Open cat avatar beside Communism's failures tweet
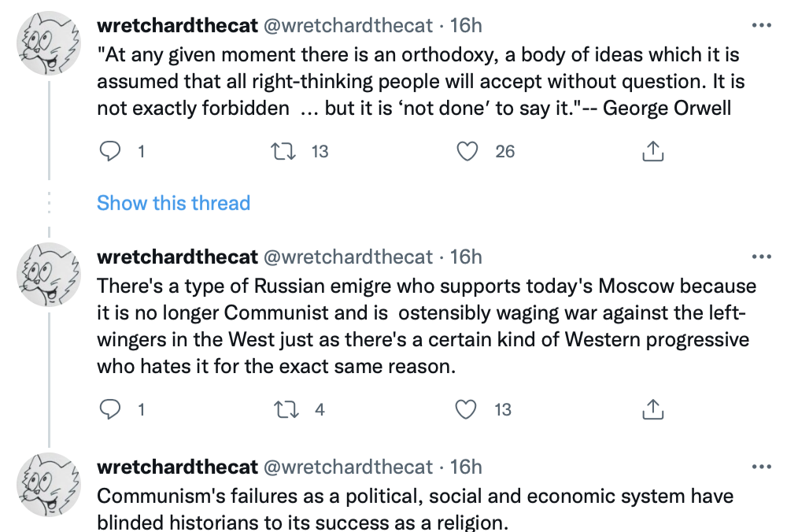 49,485
